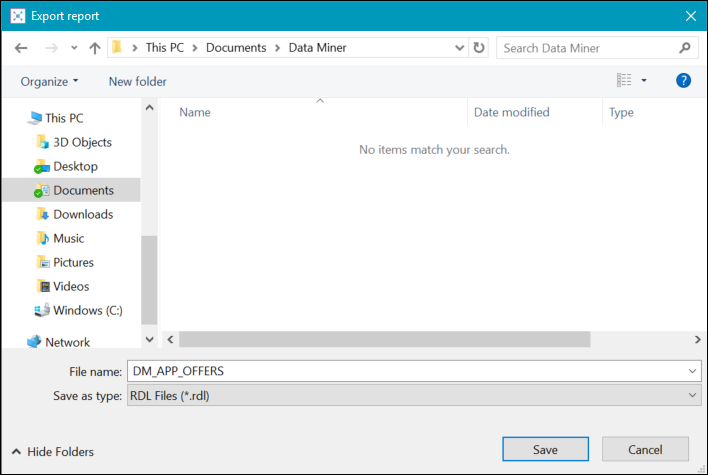The width and height of the screenshot is (708, 475).
Task: Go up one folder level arrow
Action: coord(94,48)
